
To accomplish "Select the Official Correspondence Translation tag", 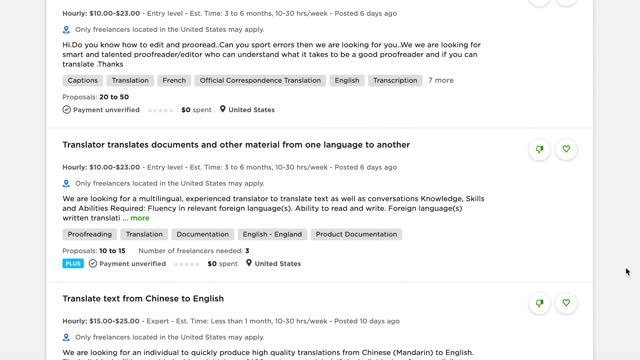I will pyautogui.click(x=260, y=80).
